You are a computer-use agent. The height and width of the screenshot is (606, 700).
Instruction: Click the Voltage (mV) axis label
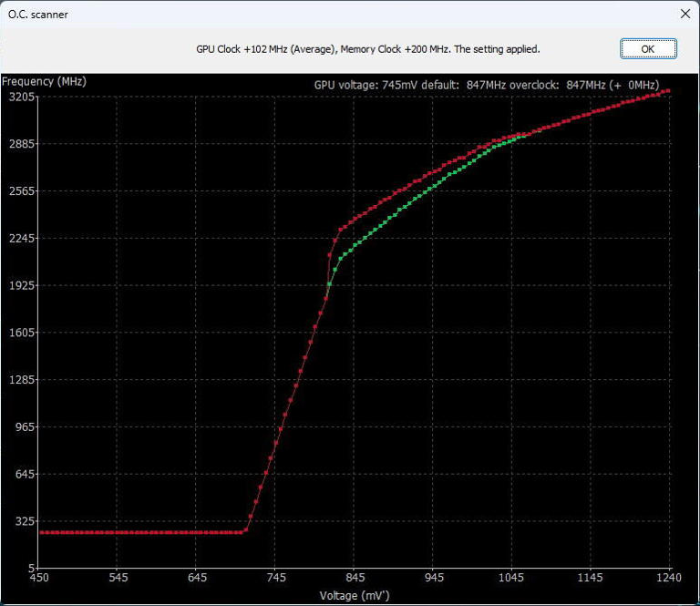click(355, 595)
